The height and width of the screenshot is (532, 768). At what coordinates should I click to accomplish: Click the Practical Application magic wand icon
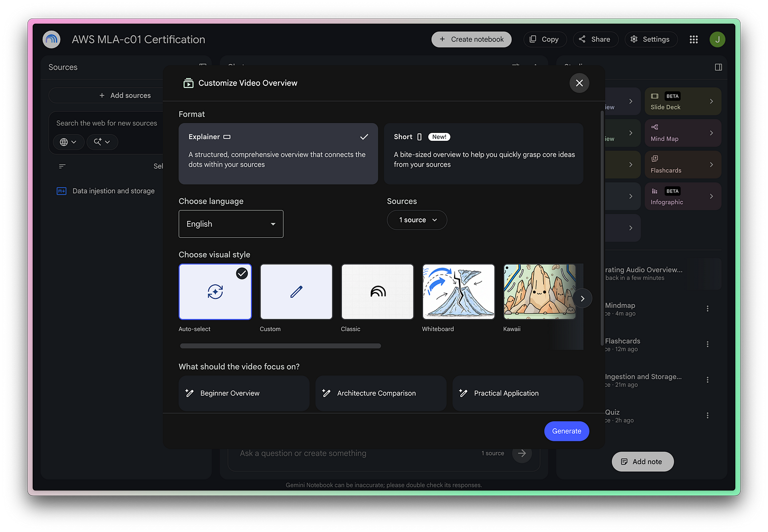coord(463,393)
